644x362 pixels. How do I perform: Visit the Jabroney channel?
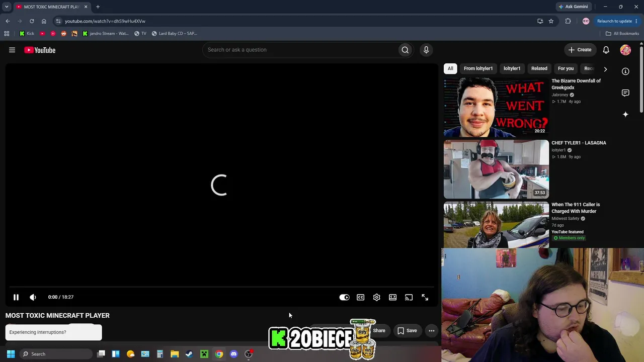[560, 95]
